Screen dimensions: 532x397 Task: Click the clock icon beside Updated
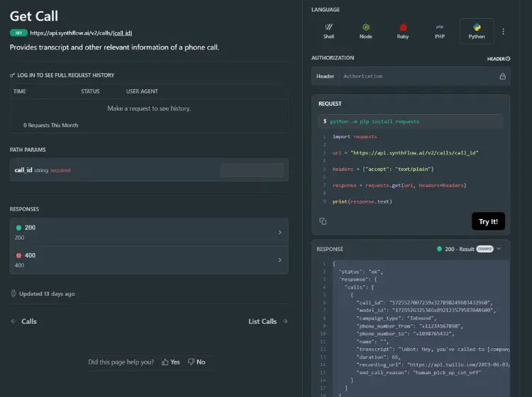click(x=13, y=293)
